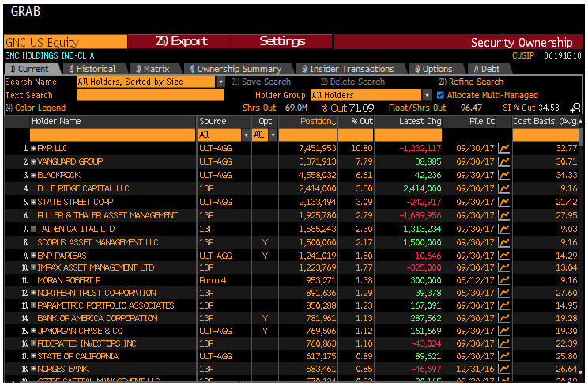Open chart icon for Fuller & Thaler row
The width and height of the screenshot is (588, 383).
pos(503,215)
